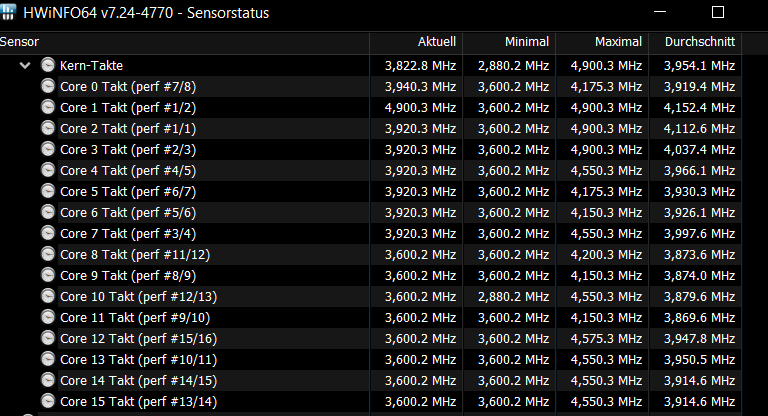768x416 pixels.
Task: Click the Minimal column header
Action: (x=527, y=42)
